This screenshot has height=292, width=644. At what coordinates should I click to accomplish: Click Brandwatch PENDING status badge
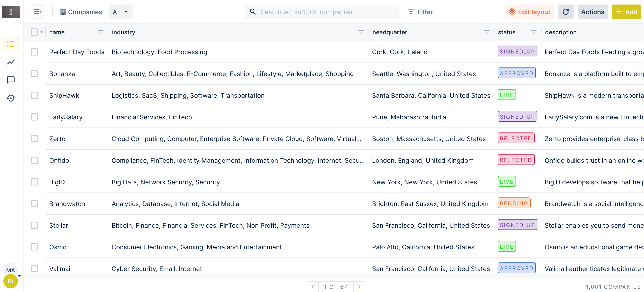click(514, 203)
